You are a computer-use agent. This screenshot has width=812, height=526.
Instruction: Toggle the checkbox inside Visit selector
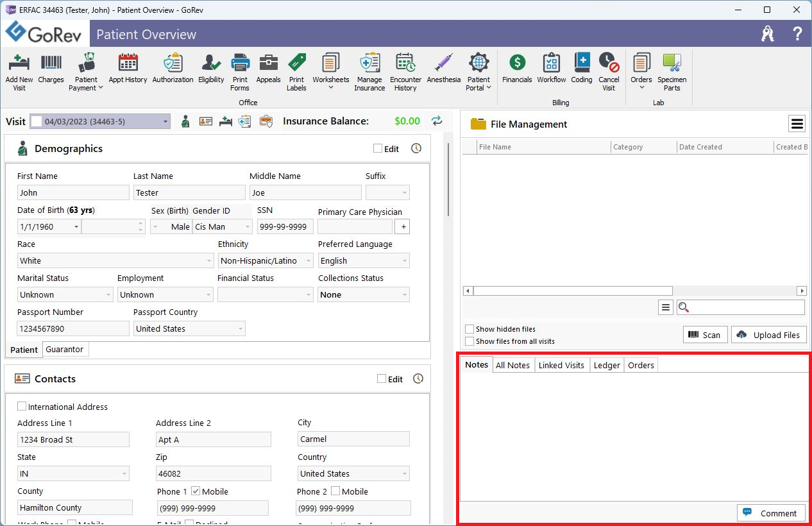point(37,121)
